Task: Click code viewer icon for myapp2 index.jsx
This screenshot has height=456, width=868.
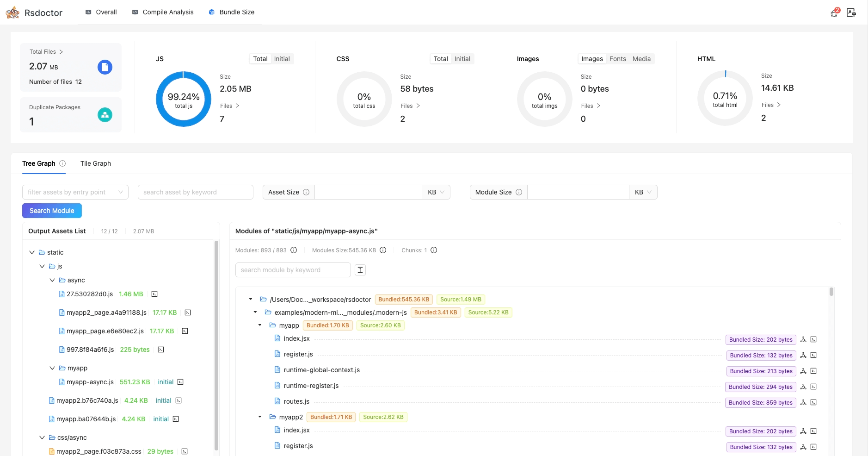Action: click(x=813, y=431)
